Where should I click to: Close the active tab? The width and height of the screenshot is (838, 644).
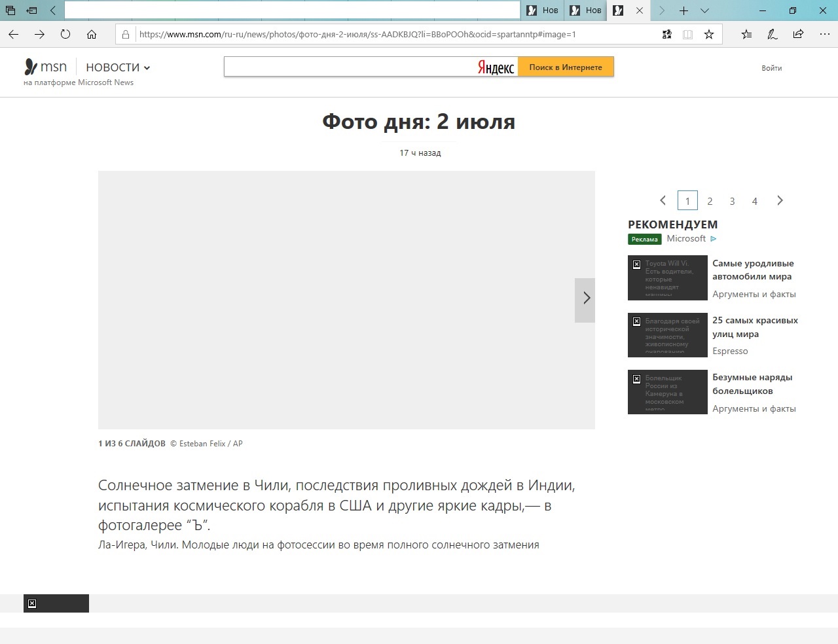[640, 10]
